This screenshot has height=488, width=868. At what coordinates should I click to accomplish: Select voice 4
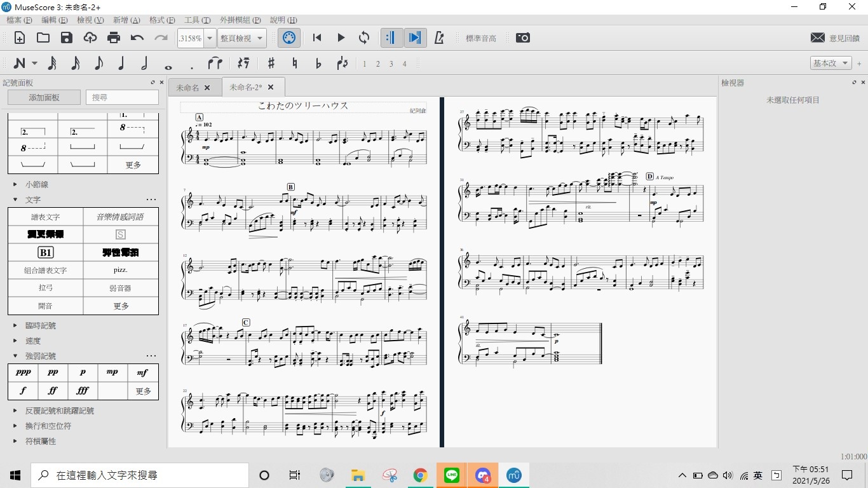tap(404, 64)
